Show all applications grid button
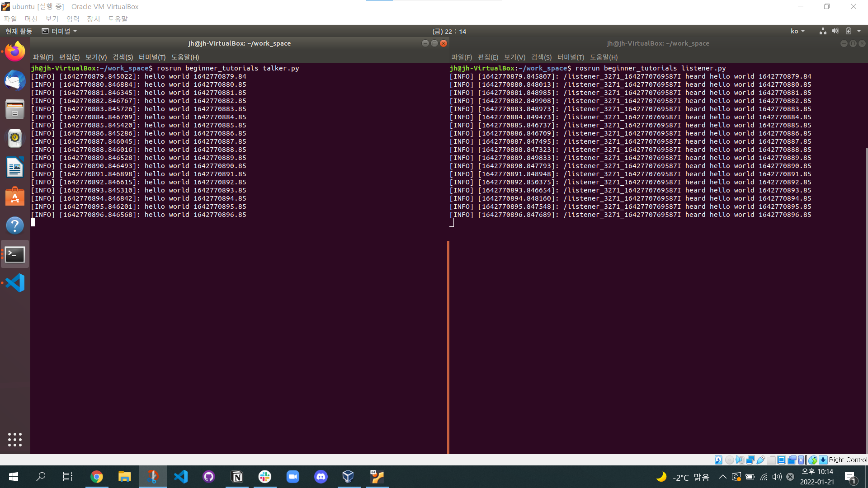The image size is (868, 488). coord(15,439)
